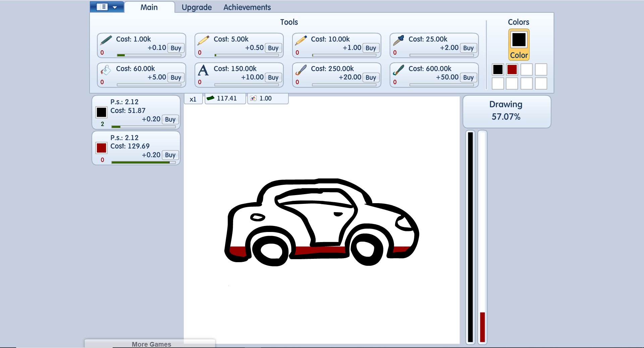Buy the black color upgrade for 51.87
This screenshot has height=348, width=644.
tap(170, 119)
